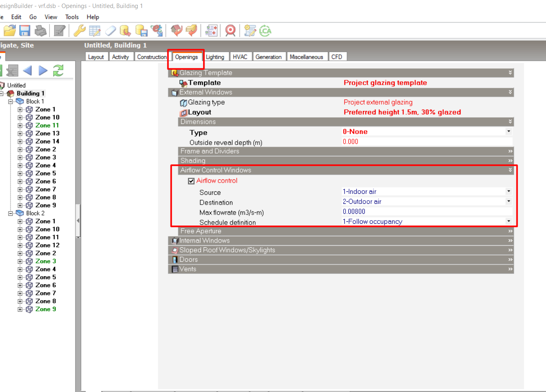Click the table with pencil edit icon
Screen dimensions: 546x392
95,31
